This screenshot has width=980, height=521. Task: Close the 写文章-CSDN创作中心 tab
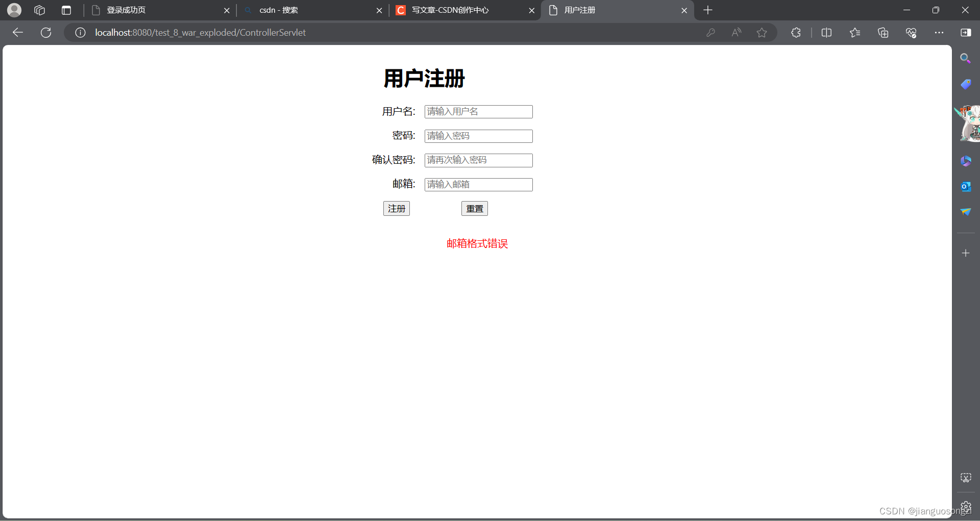[x=532, y=10]
